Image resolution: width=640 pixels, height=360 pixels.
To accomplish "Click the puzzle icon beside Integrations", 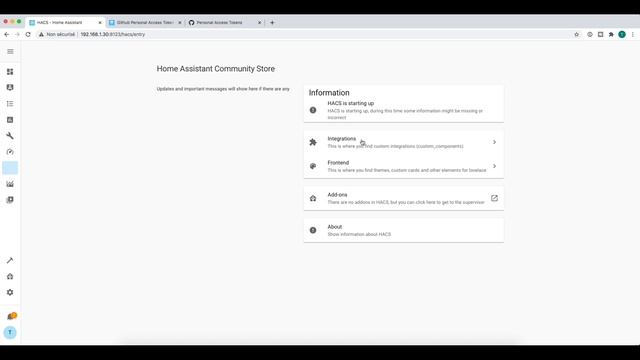I will (x=313, y=142).
